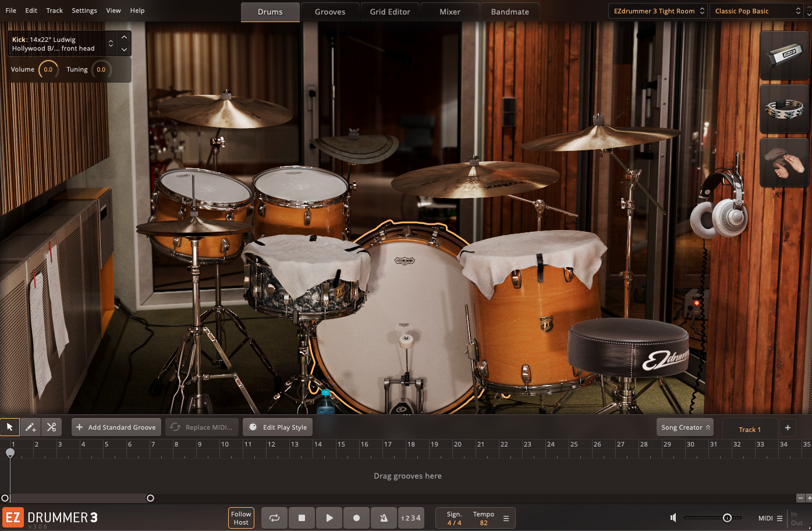This screenshot has width=812, height=531.
Task: Expand the Song Creator panel
Action: pyautogui.click(x=685, y=427)
